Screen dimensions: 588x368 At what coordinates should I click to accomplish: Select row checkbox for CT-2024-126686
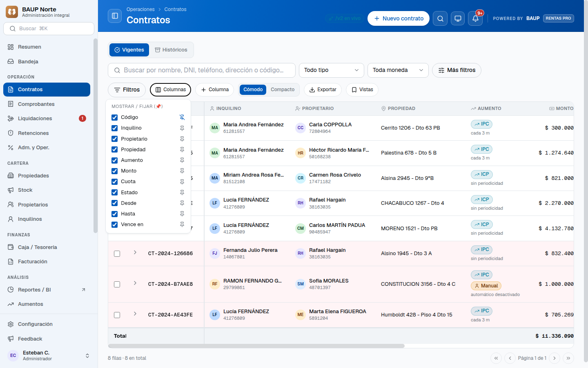coord(117,254)
